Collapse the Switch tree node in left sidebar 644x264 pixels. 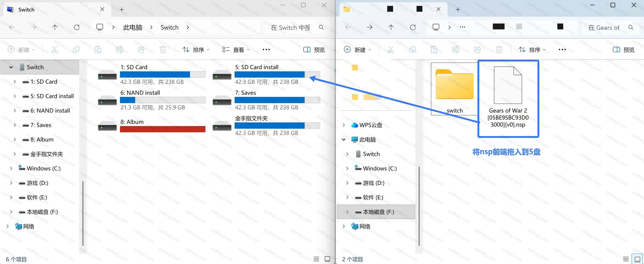(11, 67)
